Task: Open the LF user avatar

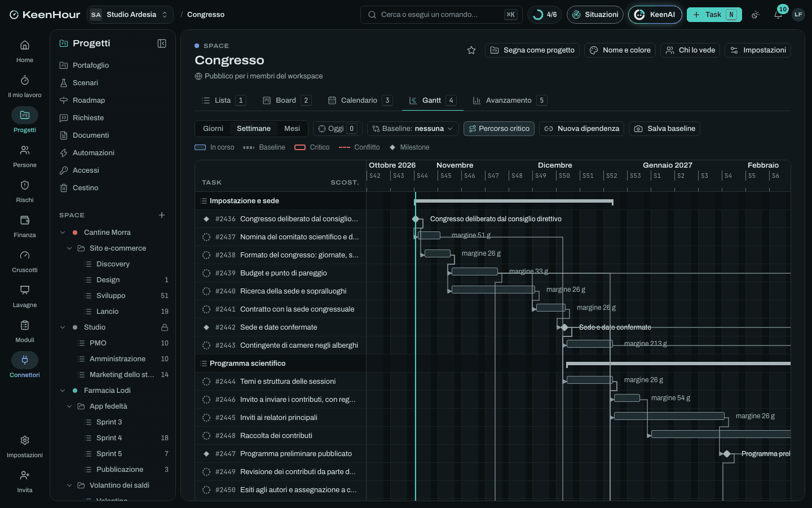Action: (x=798, y=15)
